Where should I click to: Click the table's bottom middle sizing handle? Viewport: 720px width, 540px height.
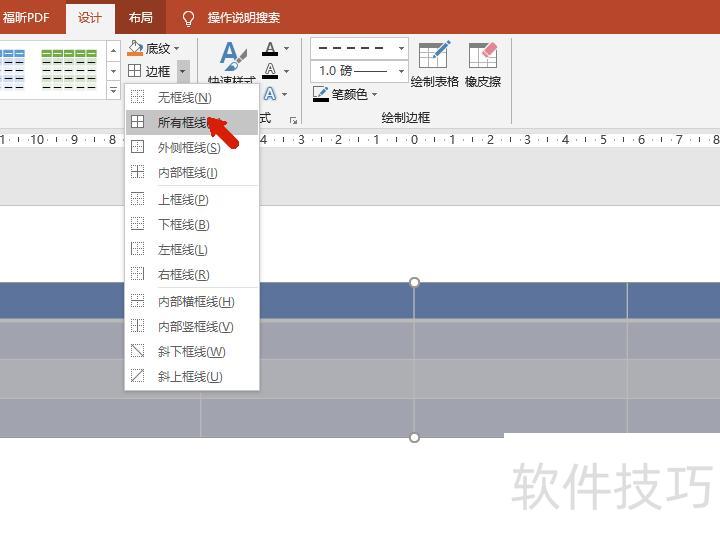[x=414, y=438]
